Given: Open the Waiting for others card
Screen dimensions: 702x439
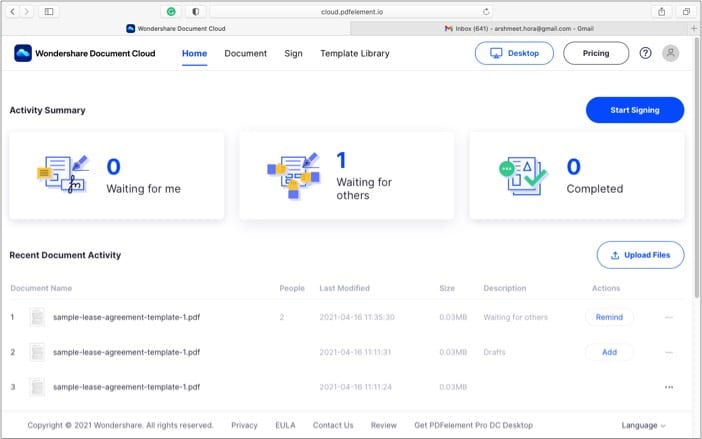Looking at the screenshot, I should point(347,175).
